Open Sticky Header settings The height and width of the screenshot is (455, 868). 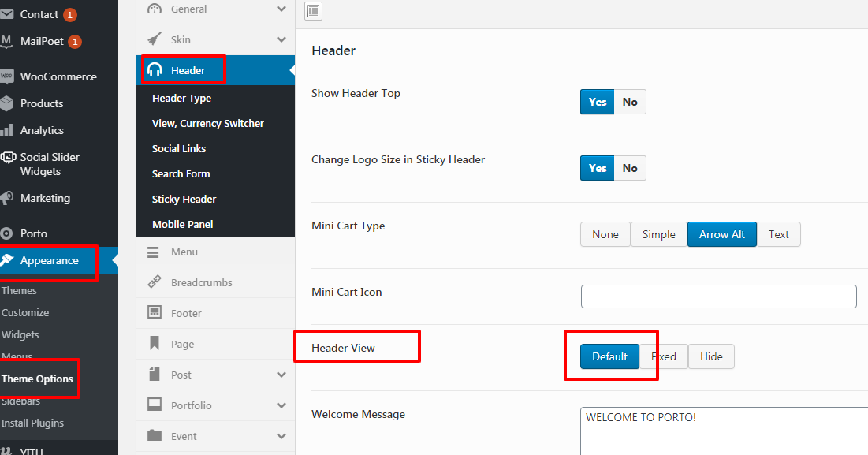click(184, 200)
